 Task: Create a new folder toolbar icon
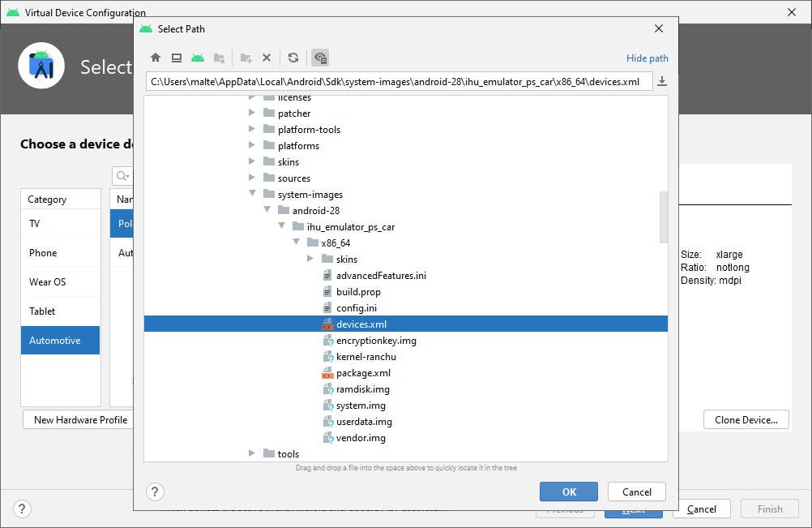[246, 58]
